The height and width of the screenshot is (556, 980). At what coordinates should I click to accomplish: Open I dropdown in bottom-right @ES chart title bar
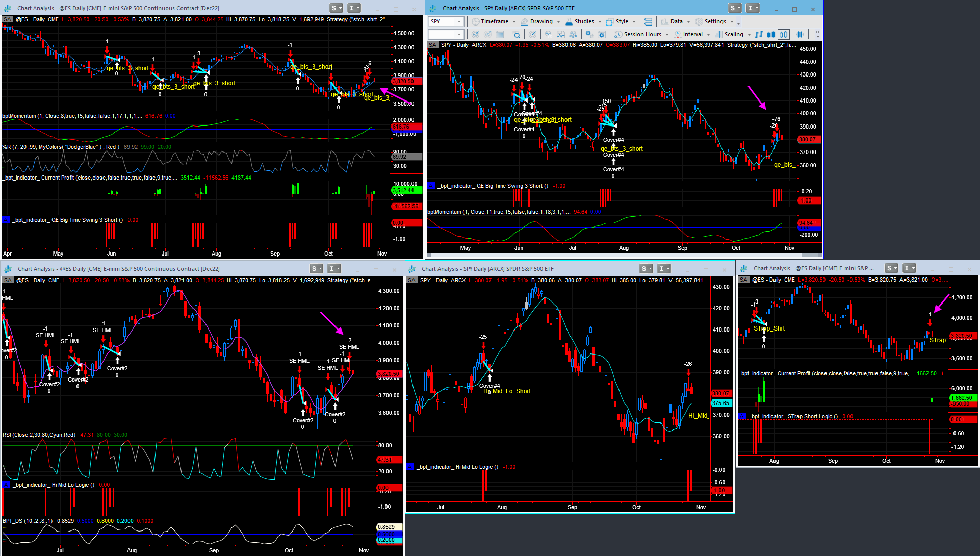click(x=909, y=268)
